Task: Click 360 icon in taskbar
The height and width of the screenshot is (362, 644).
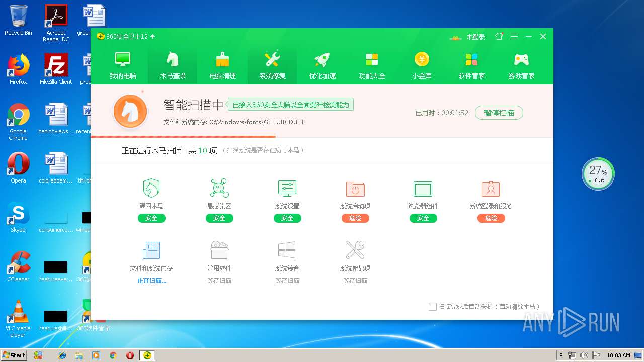Action: coord(147,355)
